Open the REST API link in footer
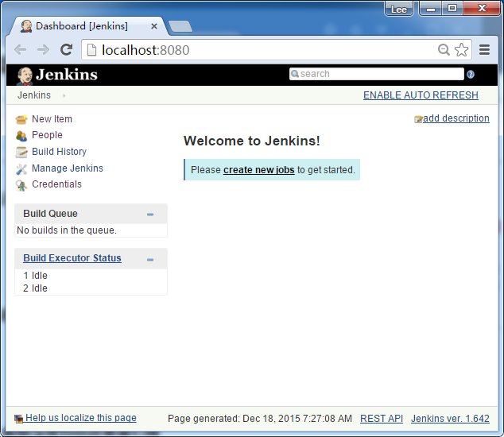Screen dimensions: 504x437 tap(381, 419)
